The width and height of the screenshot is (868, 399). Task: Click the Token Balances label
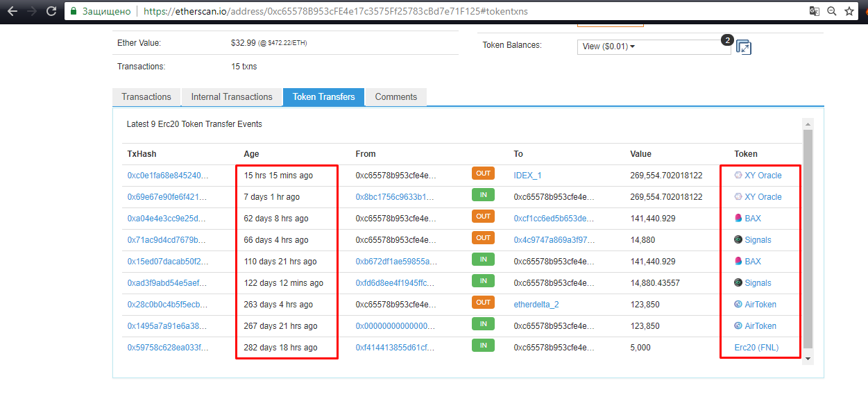pos(512,45)
